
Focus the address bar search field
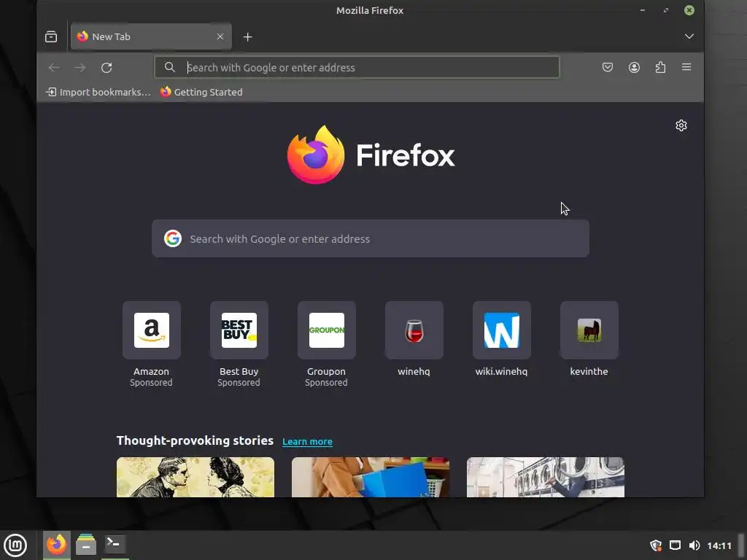[x=357, y=68]
